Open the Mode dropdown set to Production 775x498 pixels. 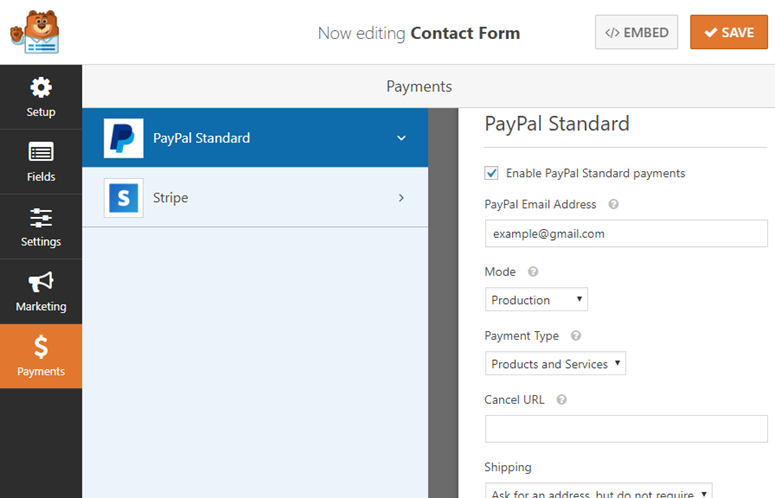click(536, 299)
